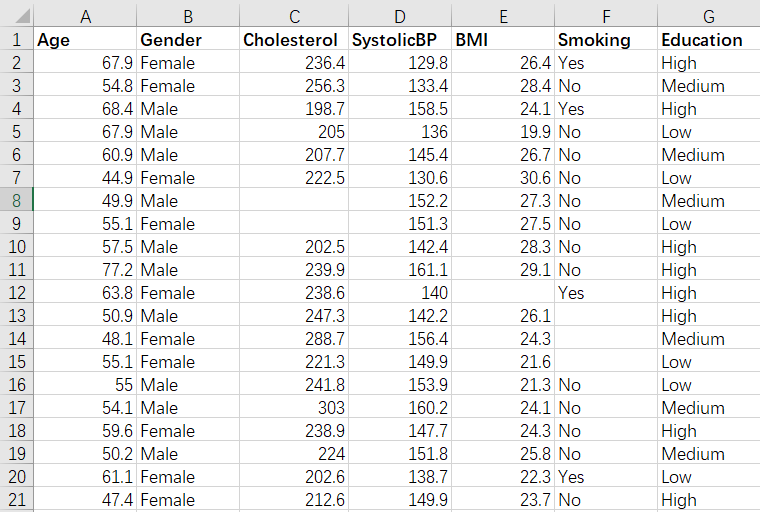Click the cholesterol value 303
This screenshot has width=760, height=512.
[293, 408]
